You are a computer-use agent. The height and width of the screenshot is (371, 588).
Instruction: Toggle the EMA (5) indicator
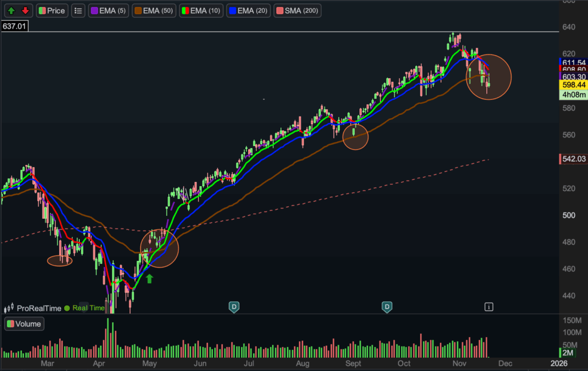click(109, 10)
